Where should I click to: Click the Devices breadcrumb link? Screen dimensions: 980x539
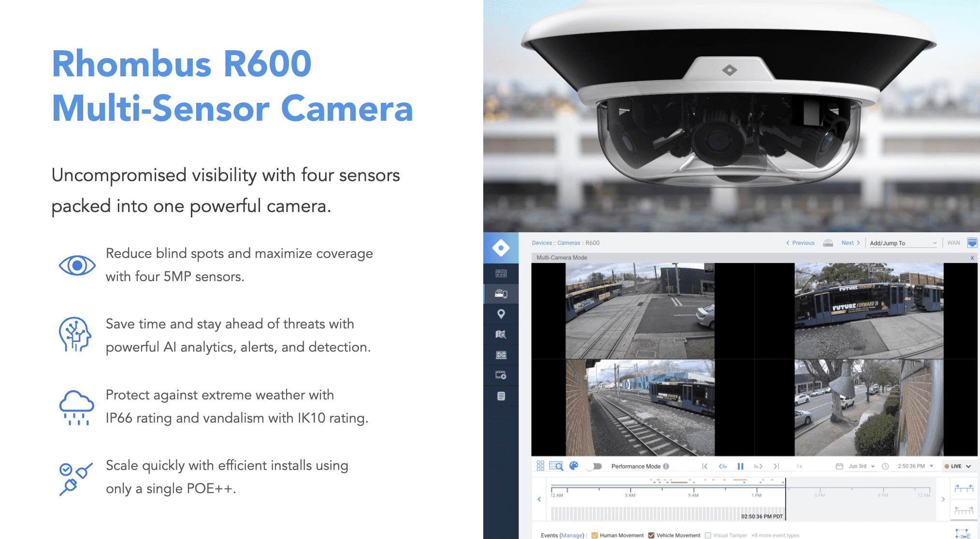[542, 243]
